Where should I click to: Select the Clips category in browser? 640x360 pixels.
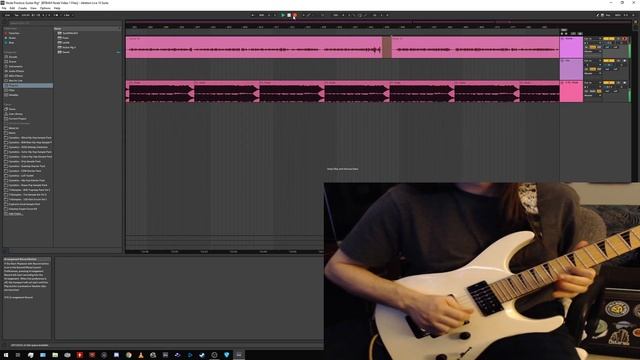pyautogui.click(x=12, y=90)
